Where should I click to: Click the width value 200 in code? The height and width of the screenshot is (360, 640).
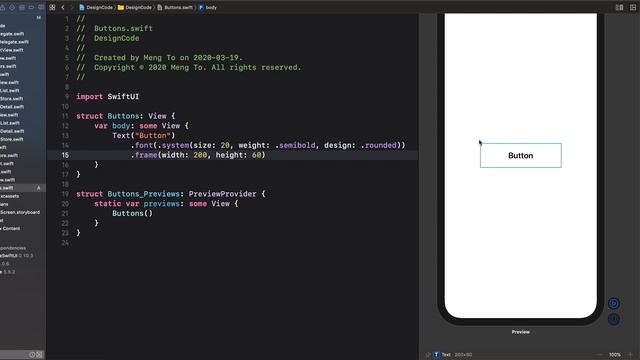[x=200, y=155]
